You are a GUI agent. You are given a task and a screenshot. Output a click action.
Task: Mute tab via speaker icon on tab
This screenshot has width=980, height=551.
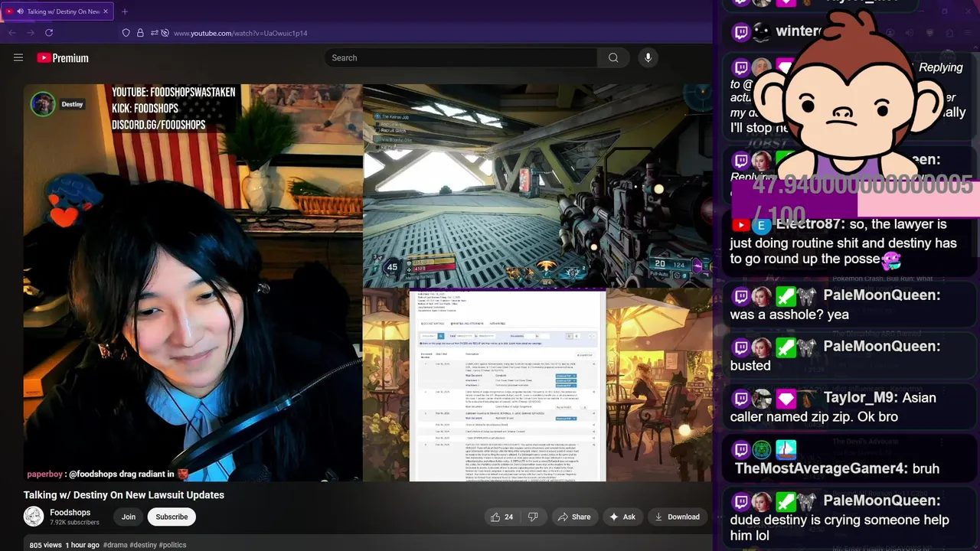[x=20, y=11]
